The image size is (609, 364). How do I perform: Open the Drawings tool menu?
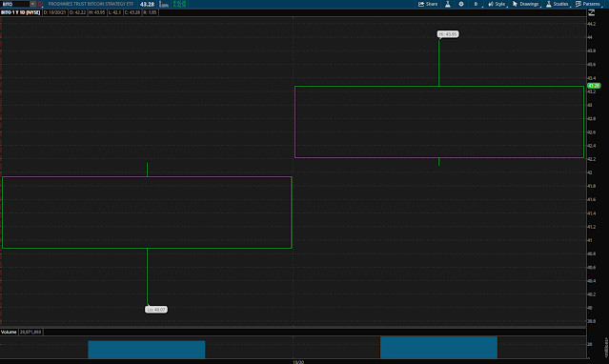point(526,4)
